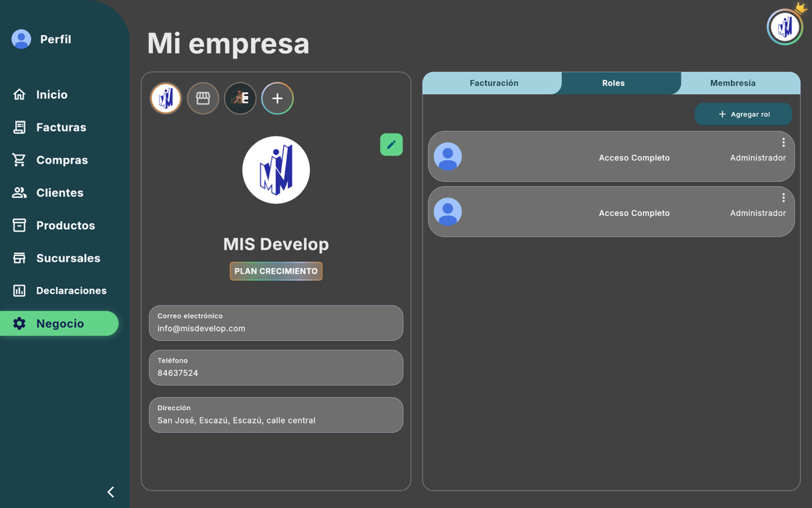The height and width of the screenshot is (508, 812).
Task: Navigate to Productos in the sidebar
Action: pos(65,225)
